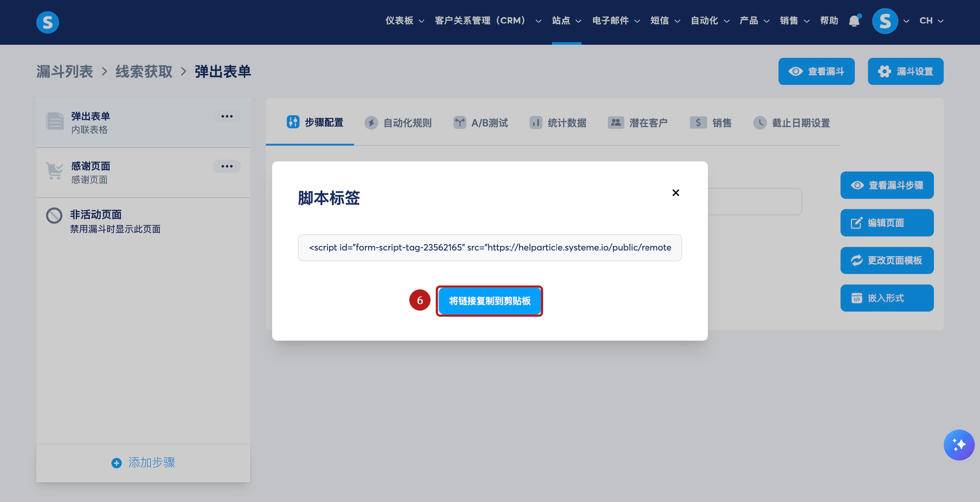Click plus icon to add step
This screenshot has width=980, height=502.
(116, 463)
